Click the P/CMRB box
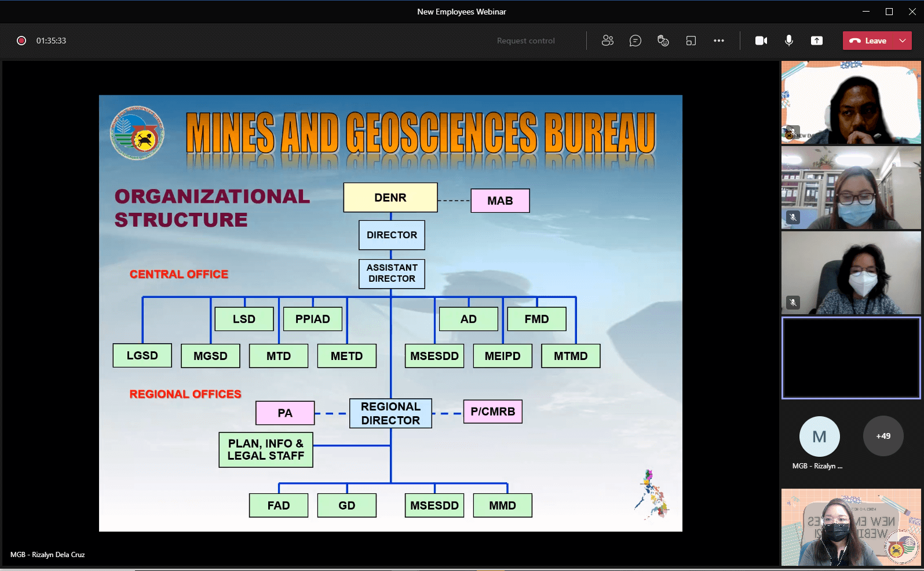This screenshot has height=571, width=924. click(x=493, y=412)
